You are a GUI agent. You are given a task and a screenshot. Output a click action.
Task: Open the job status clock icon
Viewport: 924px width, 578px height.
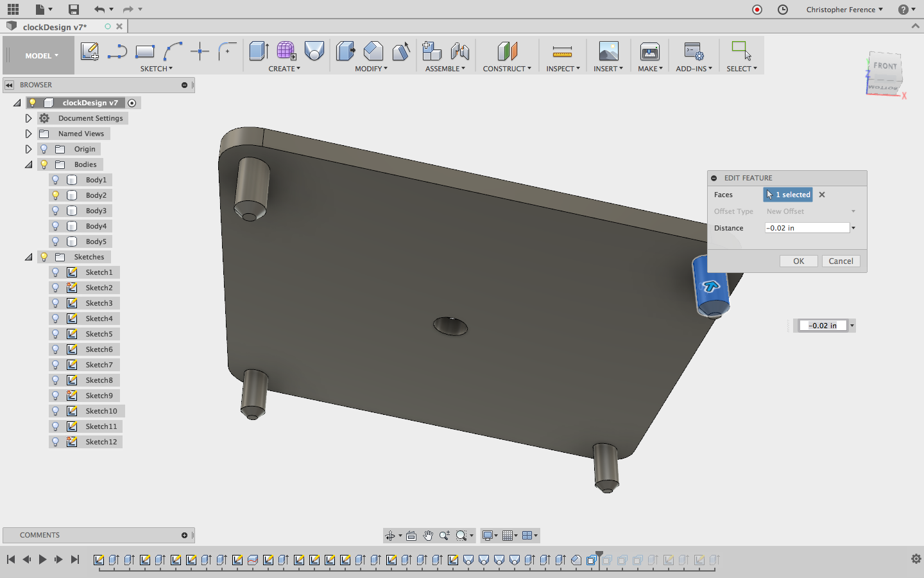tap(783, 10)
